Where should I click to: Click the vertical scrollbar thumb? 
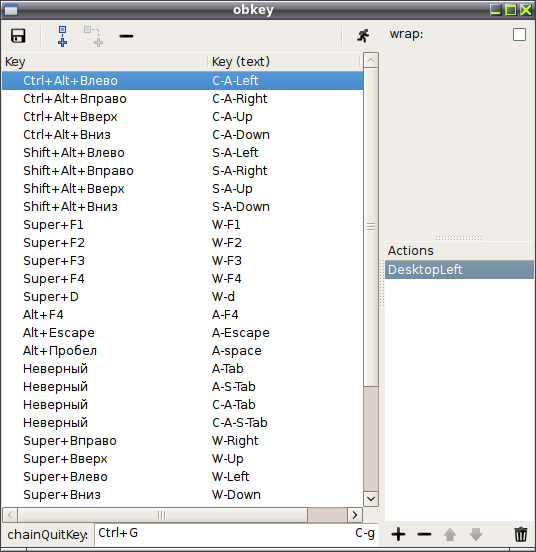coord(371,227)
